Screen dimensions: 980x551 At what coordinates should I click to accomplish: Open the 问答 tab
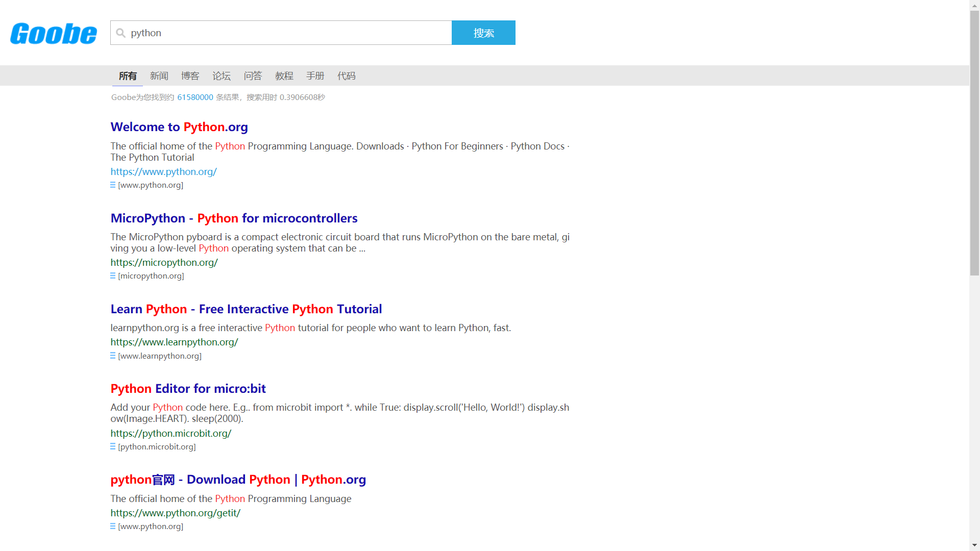coord(253,76)
